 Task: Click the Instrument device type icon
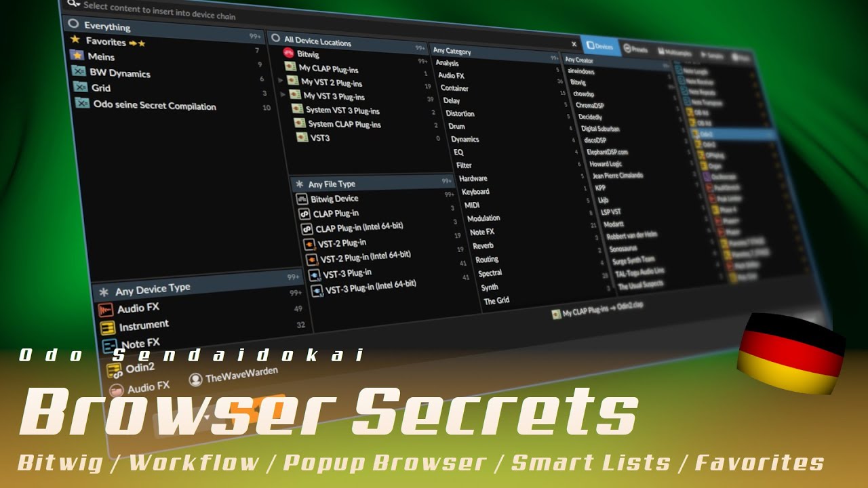click(x=108, y=329)
